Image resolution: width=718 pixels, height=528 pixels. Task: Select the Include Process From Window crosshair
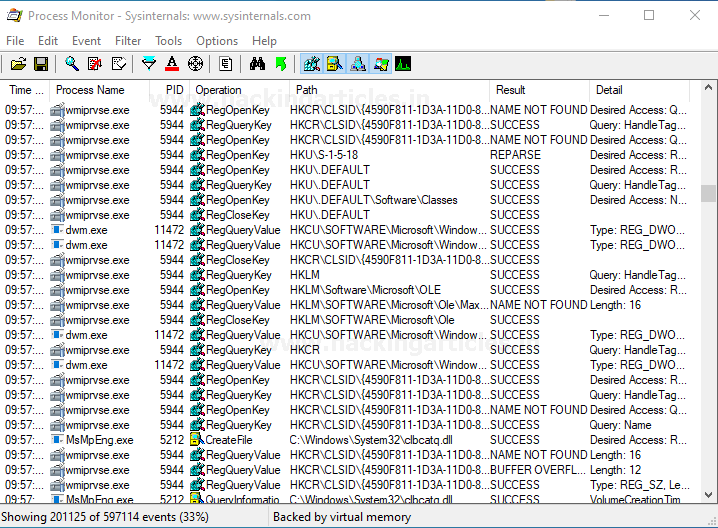(x=196, y=64)
